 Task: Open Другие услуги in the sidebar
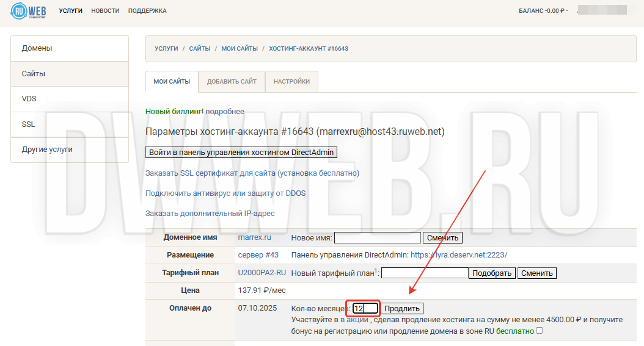[x=70, y=150]
